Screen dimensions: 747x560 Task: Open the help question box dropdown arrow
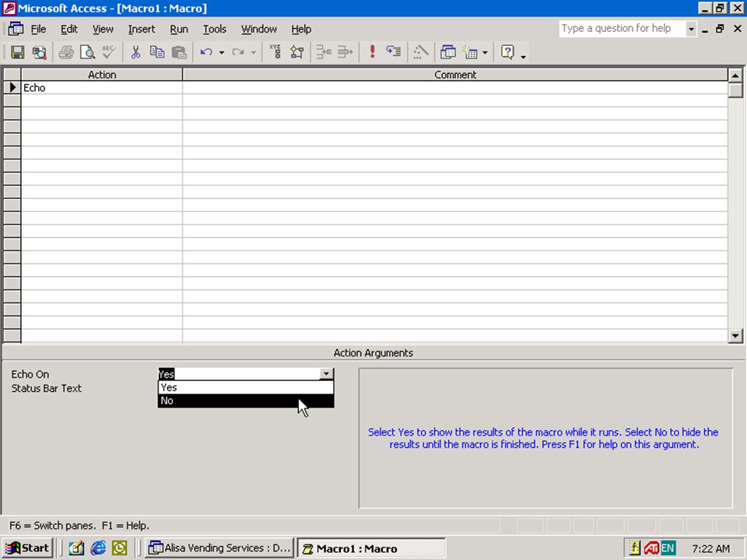[x=691, y=29]
